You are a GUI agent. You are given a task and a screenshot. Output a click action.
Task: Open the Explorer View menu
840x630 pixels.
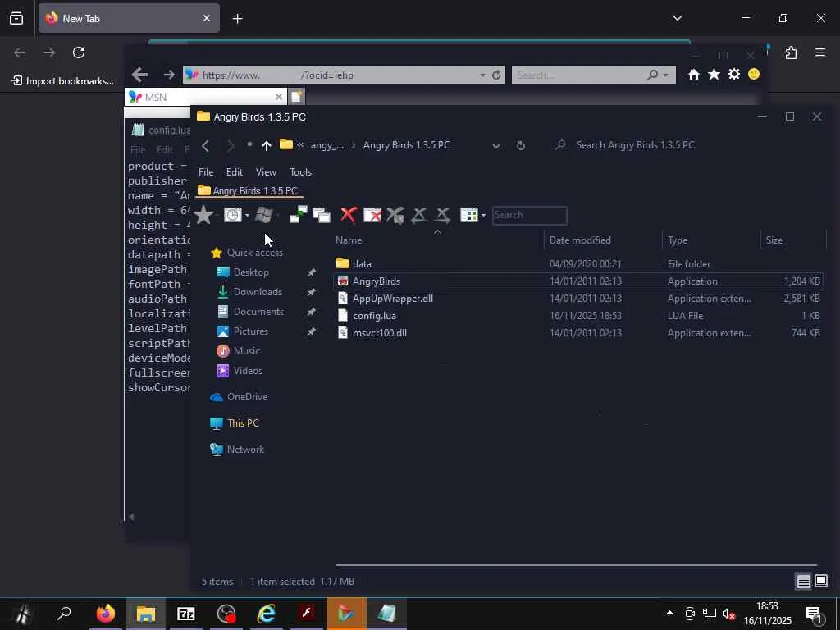pyautogui.click(x=266, y=172)
